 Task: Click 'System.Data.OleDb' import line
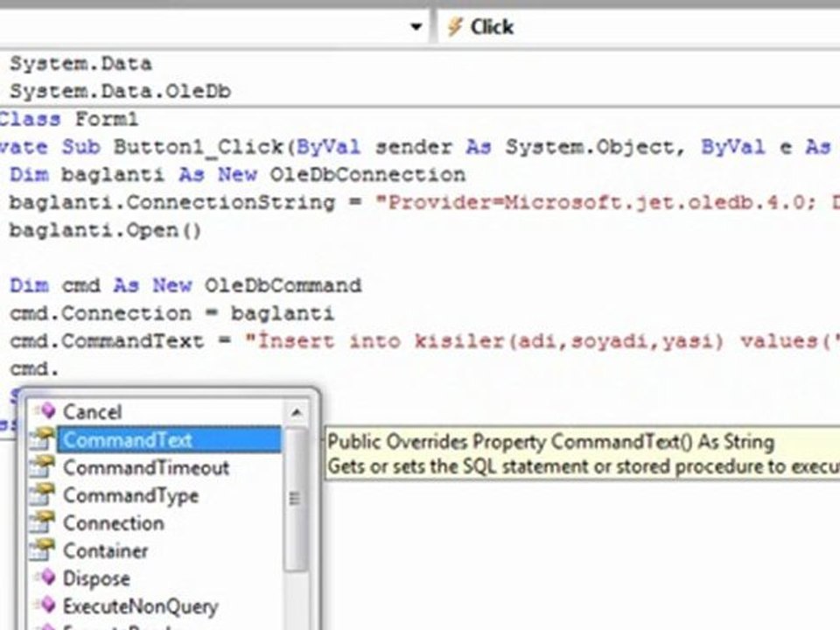(x=121, y=92)
